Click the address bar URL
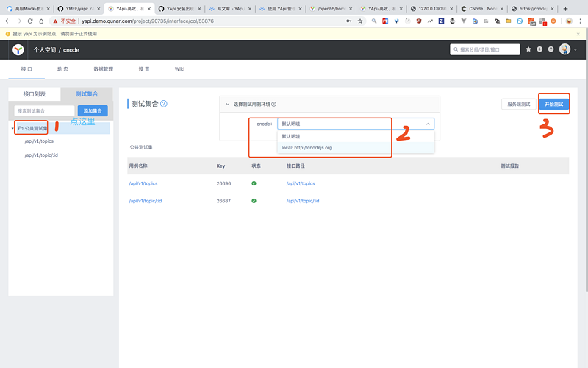The width and height of the screenshot is (588, 368). pyautogui.click(x=148, y=21)
